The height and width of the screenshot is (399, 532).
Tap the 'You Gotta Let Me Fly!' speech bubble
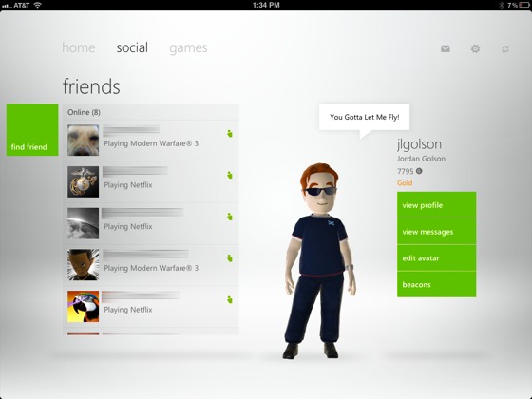pyautogui.click(x=364, y=117)
